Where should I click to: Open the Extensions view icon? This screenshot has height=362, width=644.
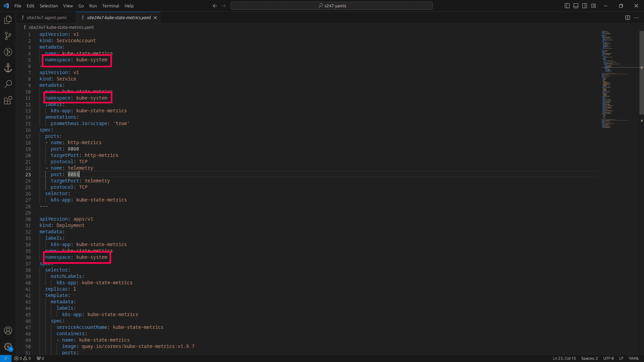pos(8,100)
